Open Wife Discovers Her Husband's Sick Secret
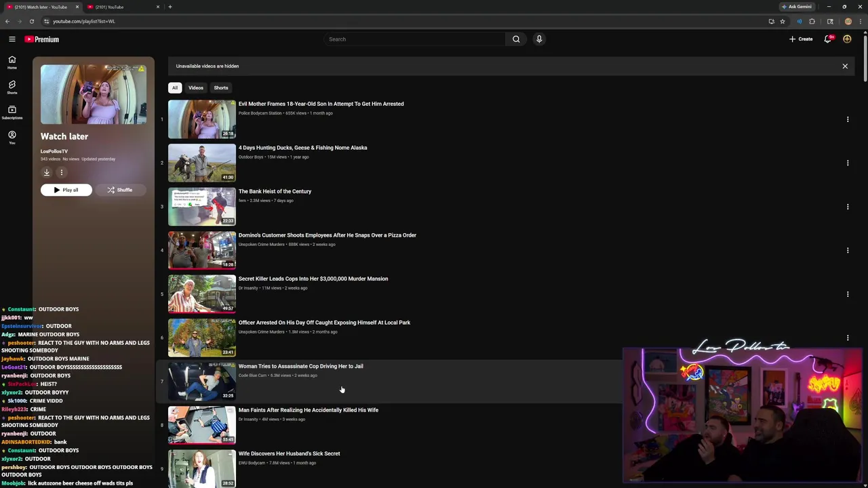 click(289, 453)
